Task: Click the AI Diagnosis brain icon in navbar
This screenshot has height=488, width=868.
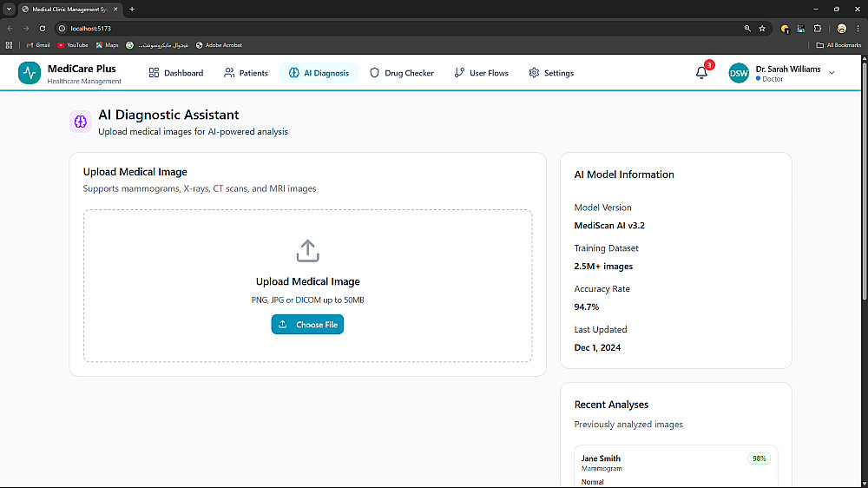Action: pyautogui.click(x=294, y=73)
